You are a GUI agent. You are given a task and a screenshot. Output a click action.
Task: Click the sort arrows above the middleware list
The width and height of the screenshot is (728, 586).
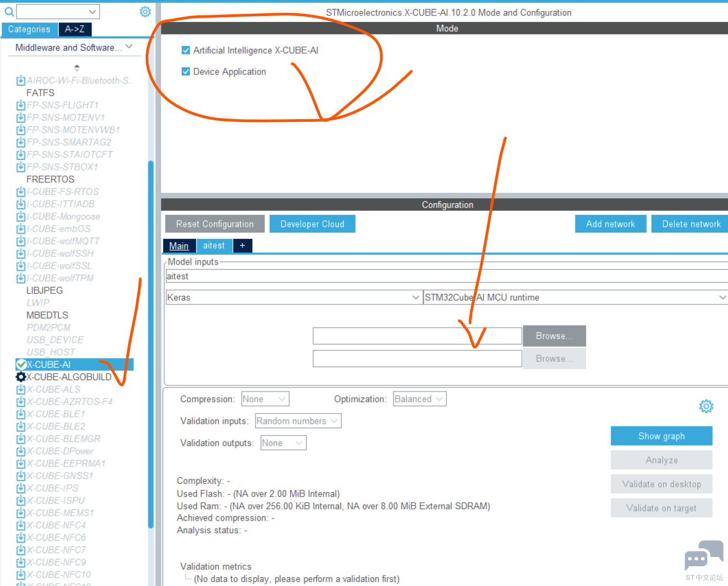[77, 68]
